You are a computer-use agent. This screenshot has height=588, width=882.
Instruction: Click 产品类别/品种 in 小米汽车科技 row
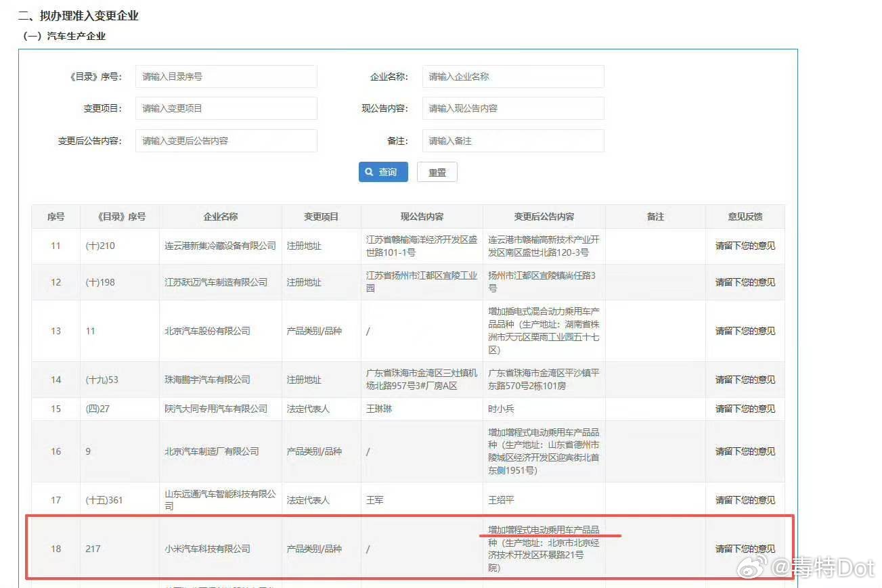coord(314,549)
